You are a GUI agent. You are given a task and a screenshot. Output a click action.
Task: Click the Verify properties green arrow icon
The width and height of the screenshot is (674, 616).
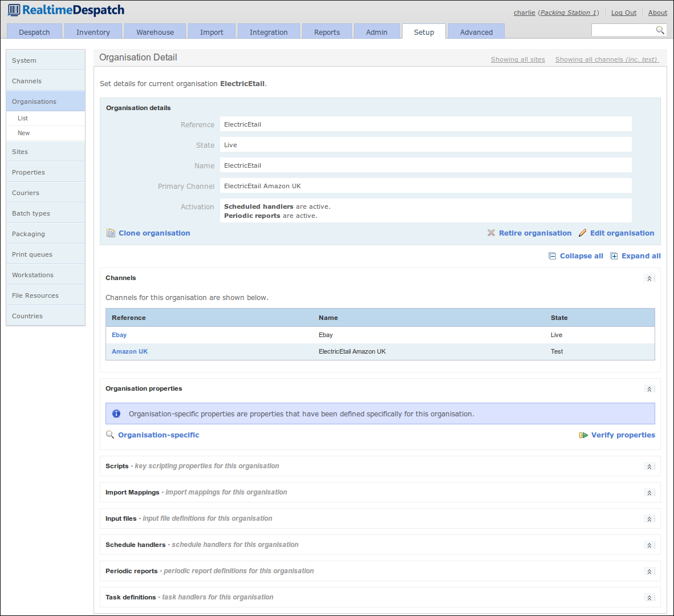pos(583,435)
